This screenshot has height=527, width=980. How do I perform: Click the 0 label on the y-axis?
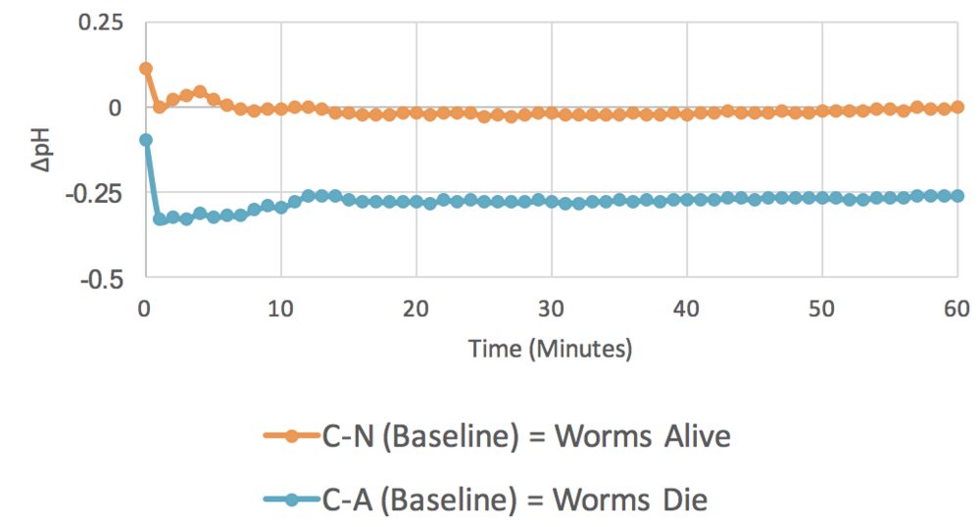pos(115,108)
